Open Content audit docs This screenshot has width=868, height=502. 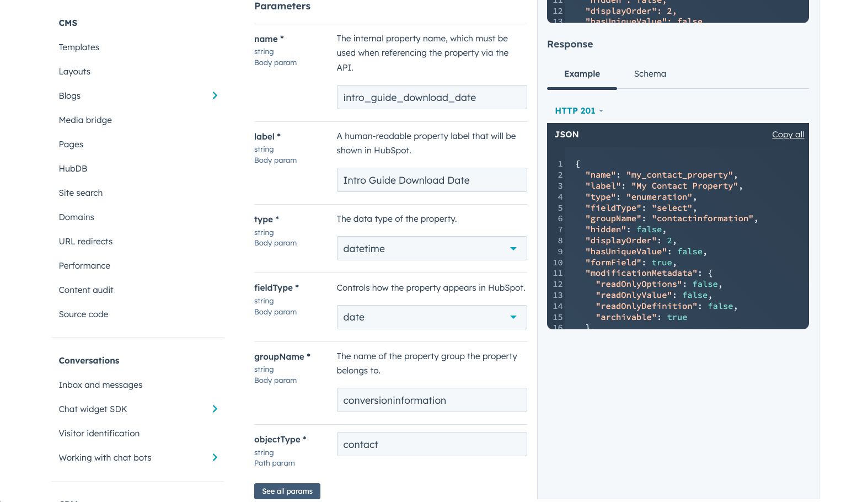(x=86, y=290)
